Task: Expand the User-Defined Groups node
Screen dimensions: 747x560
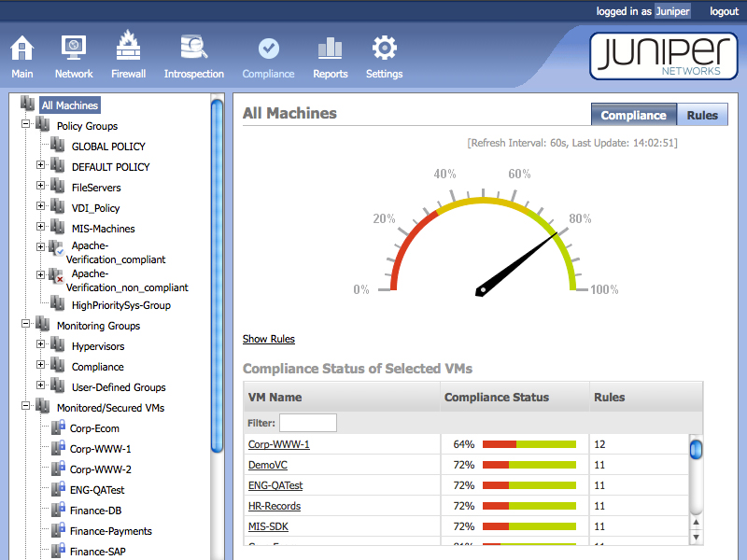Action: click(40, 385)
